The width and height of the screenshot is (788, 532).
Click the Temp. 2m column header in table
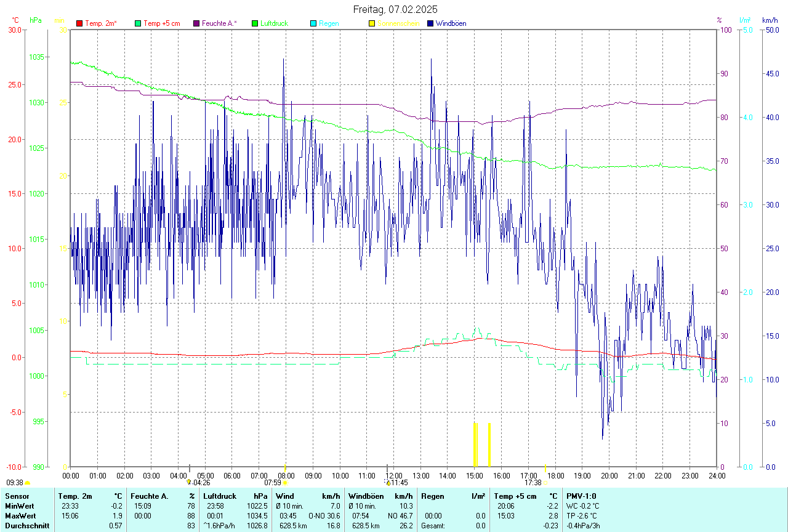point(75,496)
